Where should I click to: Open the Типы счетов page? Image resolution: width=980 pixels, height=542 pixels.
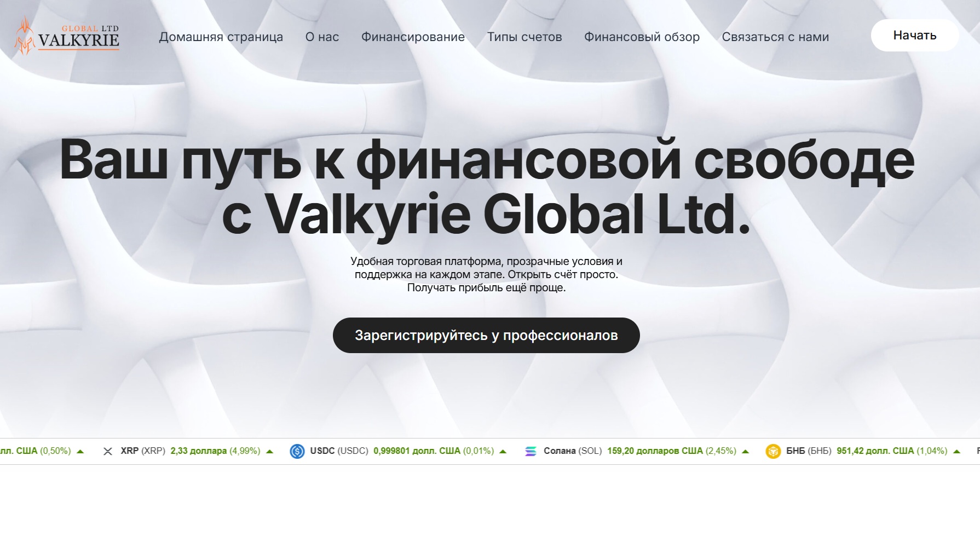coord(524,37)
